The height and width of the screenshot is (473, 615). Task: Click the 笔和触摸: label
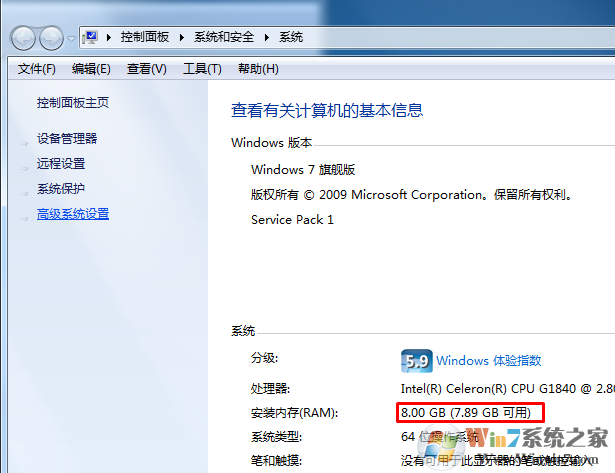(276, 460)
